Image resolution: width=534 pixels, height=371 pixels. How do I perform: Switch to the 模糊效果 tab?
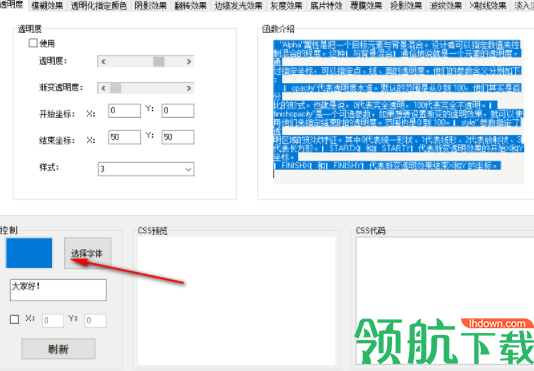click(47, 5)
